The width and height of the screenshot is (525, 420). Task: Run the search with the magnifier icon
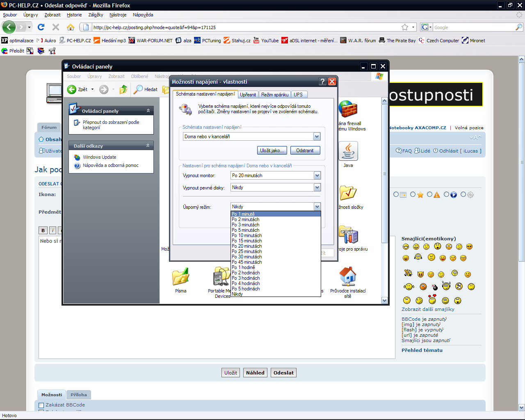click(x=519, y=27)
